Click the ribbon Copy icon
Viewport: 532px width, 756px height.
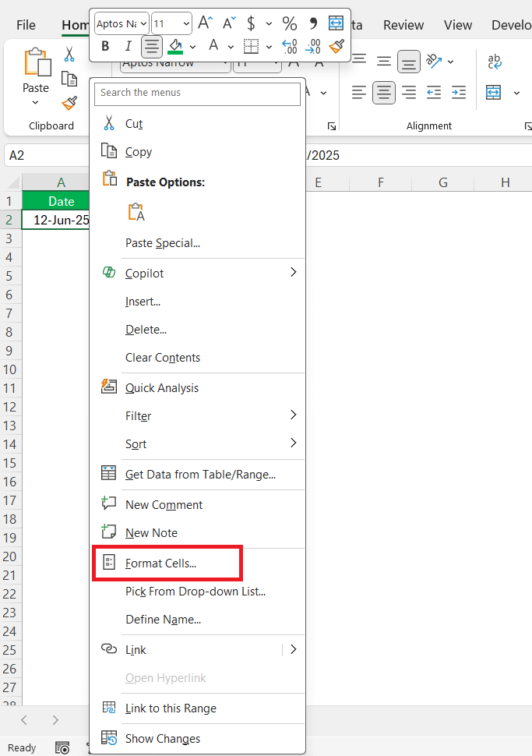pyautogui.click(x=69, y=79)
